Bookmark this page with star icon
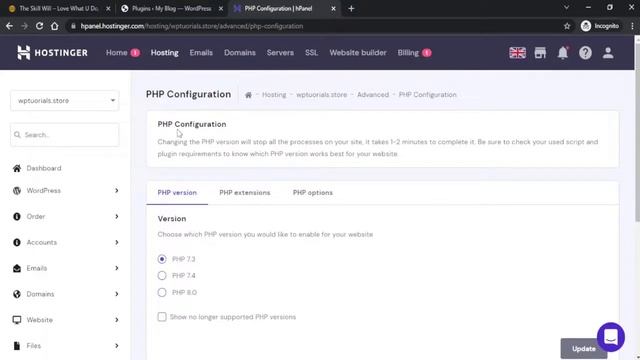 (567, 26)
